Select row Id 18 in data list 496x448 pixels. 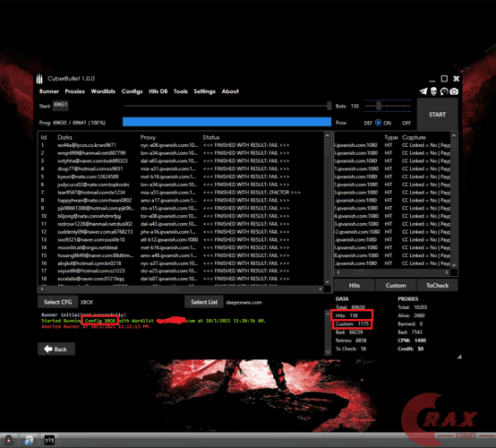[x=181, y=279]
